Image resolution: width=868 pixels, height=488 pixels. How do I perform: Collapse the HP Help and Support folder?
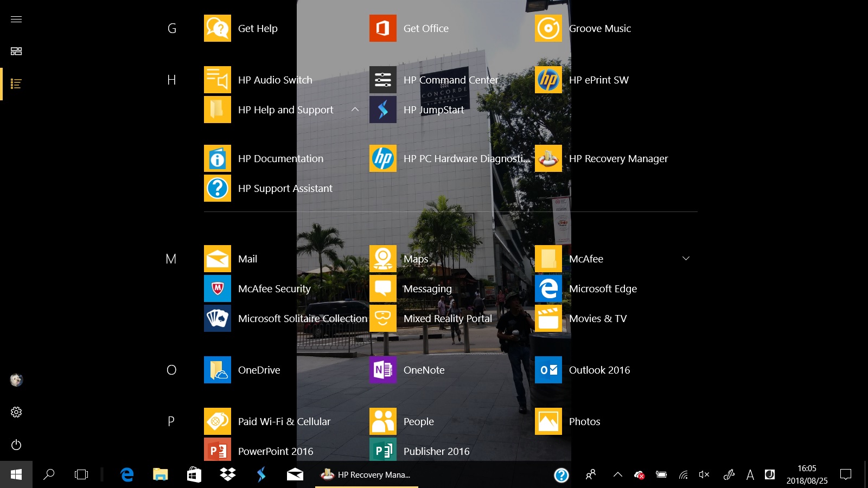[x=355, y=110]
